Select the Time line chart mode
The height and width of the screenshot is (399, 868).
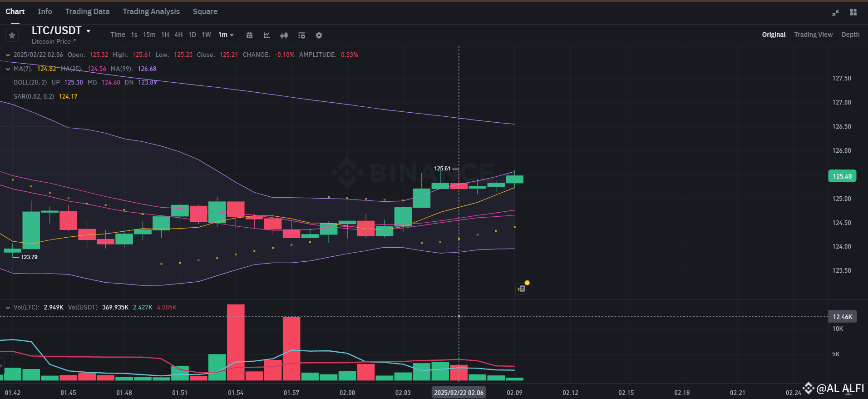coord(118,35)
